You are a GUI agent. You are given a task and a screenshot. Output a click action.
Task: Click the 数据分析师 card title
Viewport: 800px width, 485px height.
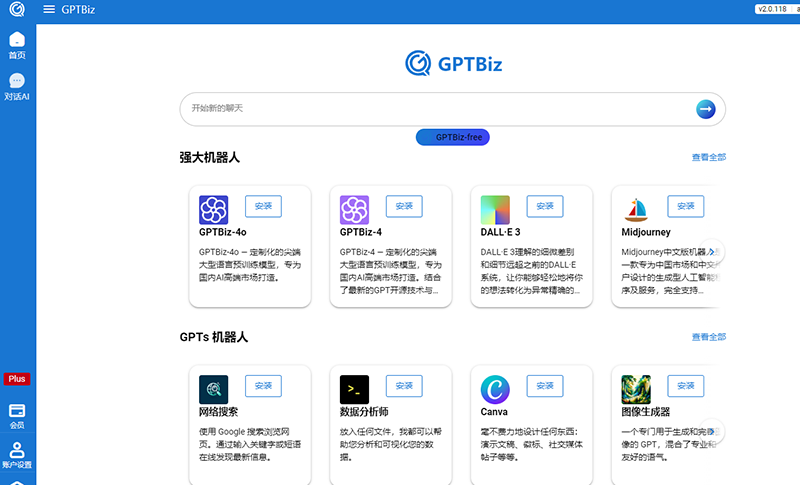click(x=364, y=412)
